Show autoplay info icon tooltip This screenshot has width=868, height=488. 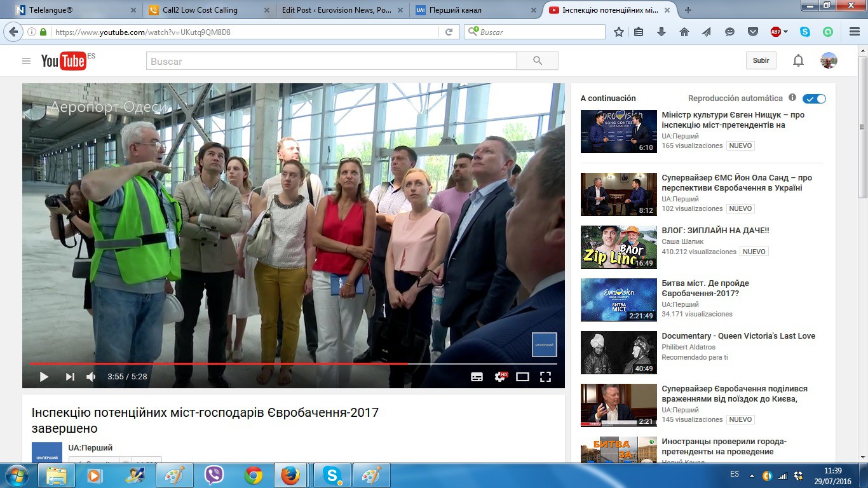coord(792,98)
